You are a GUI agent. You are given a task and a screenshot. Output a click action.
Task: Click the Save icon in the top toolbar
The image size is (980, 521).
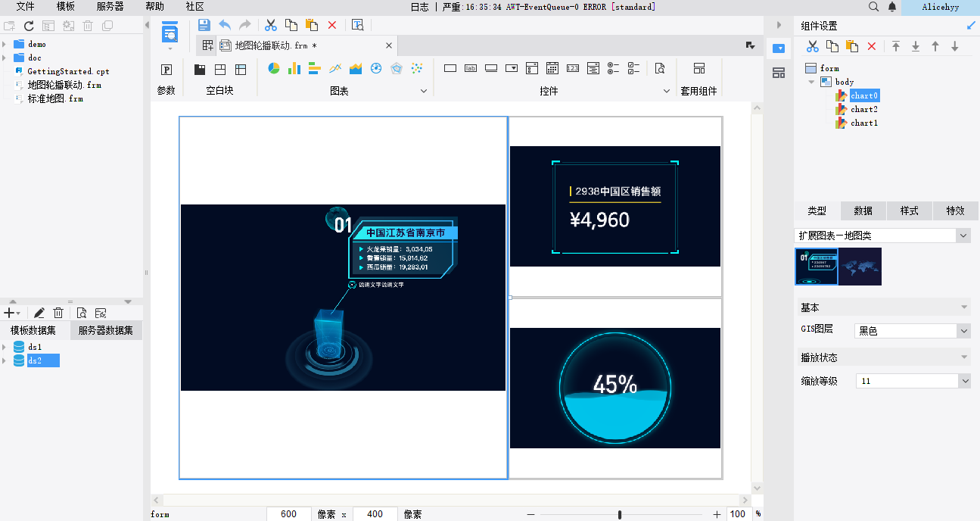(x=204, y=25)
